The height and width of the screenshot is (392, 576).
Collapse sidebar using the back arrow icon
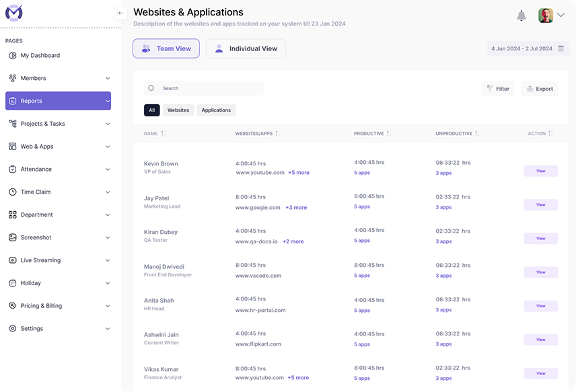(x=121, y=13)
